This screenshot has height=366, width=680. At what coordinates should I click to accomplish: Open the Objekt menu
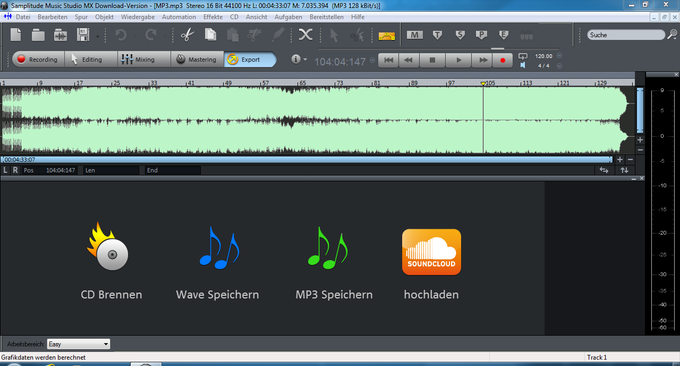click(x=104, y=17)
